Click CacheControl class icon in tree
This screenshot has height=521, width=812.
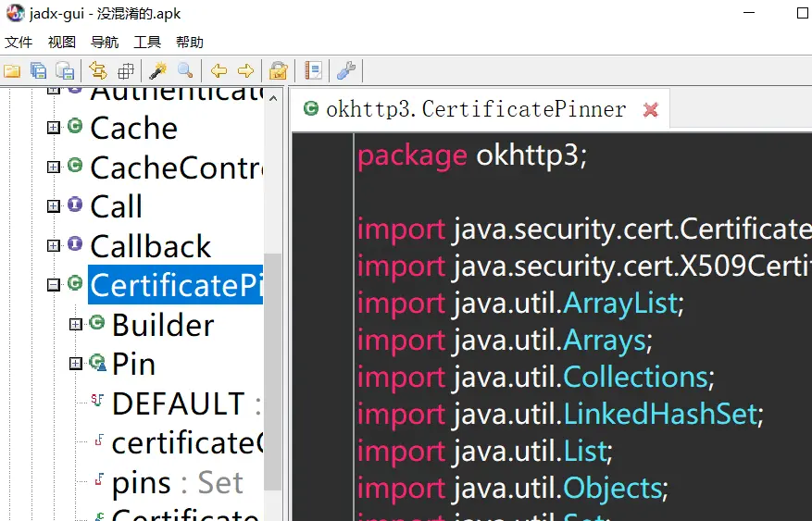(75, 165)
